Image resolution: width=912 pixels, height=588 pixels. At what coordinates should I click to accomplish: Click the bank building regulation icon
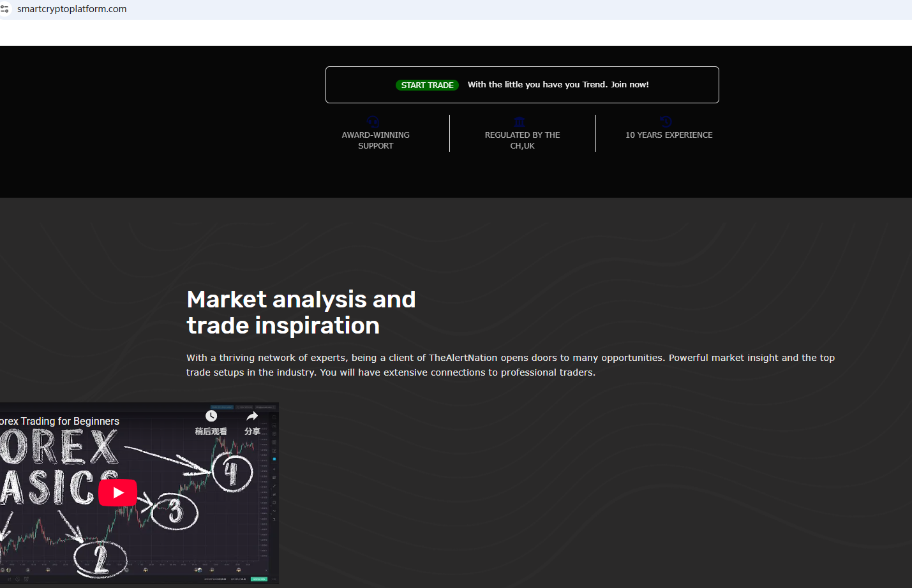tap(520, 121)
